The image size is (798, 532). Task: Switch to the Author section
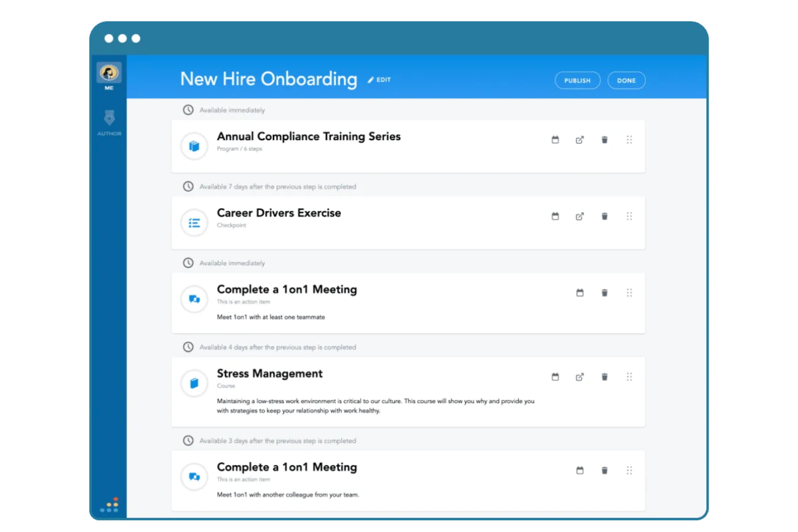pyautogui.click(x=109, y=122)
